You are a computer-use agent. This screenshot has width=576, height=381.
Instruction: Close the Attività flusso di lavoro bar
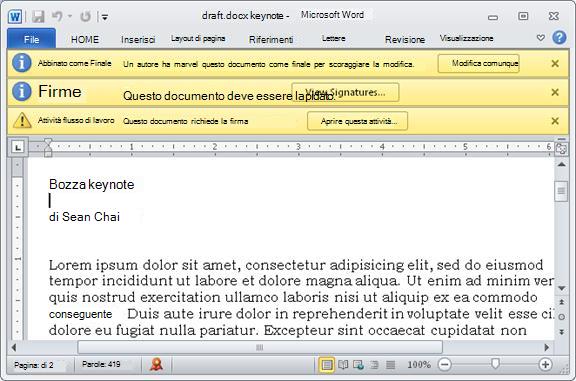point(555,121)
